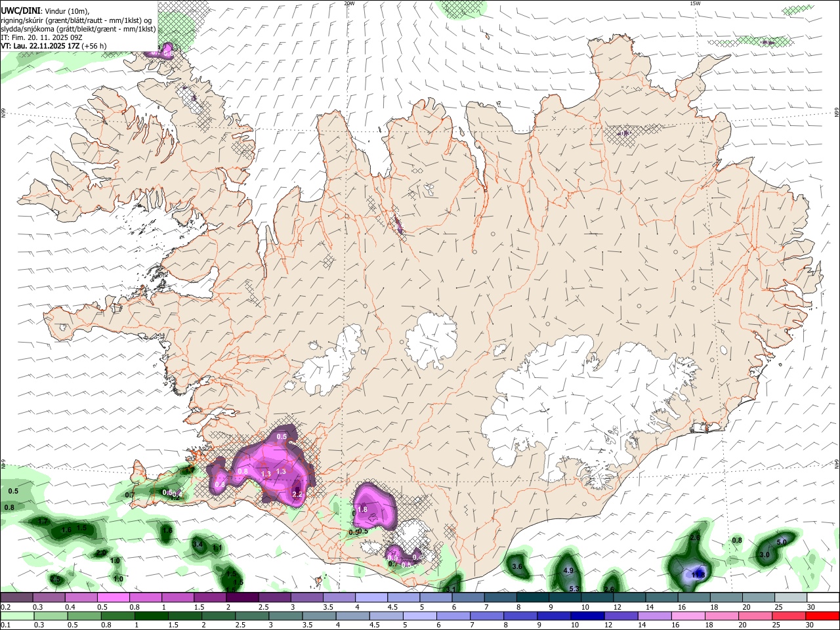This screenshot has height=630, width=840.
Task: Click the bright red 30 swatch, bottom row
Action: click(x=822, y=616)
